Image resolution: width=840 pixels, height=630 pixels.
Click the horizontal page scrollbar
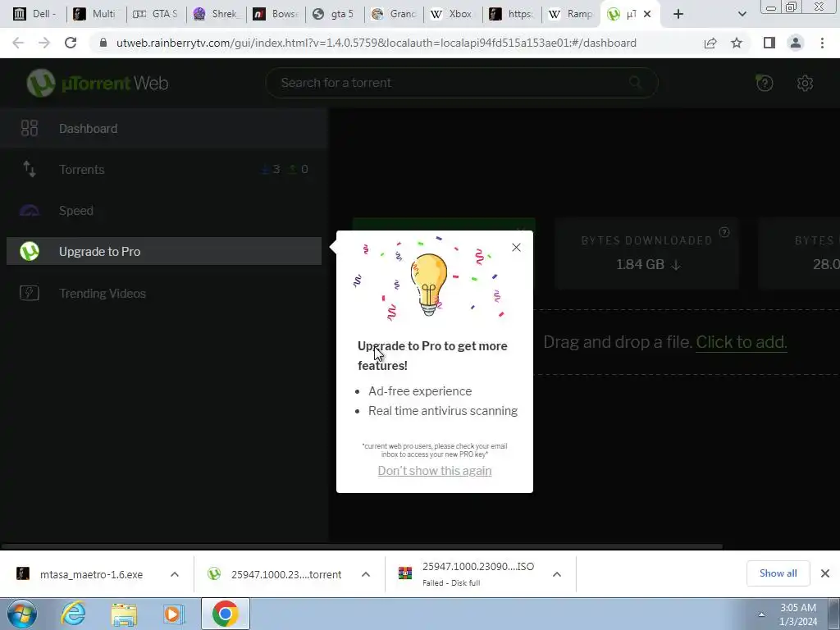pos(362,546)
